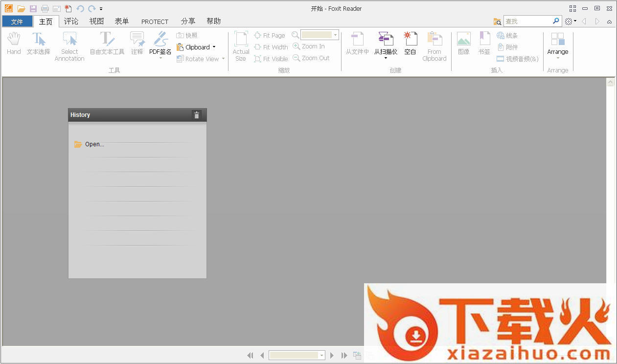This screenshot has height=364, width=617.
Task: Take a 快照 snapshot
Action: click(x=187, y=35)
